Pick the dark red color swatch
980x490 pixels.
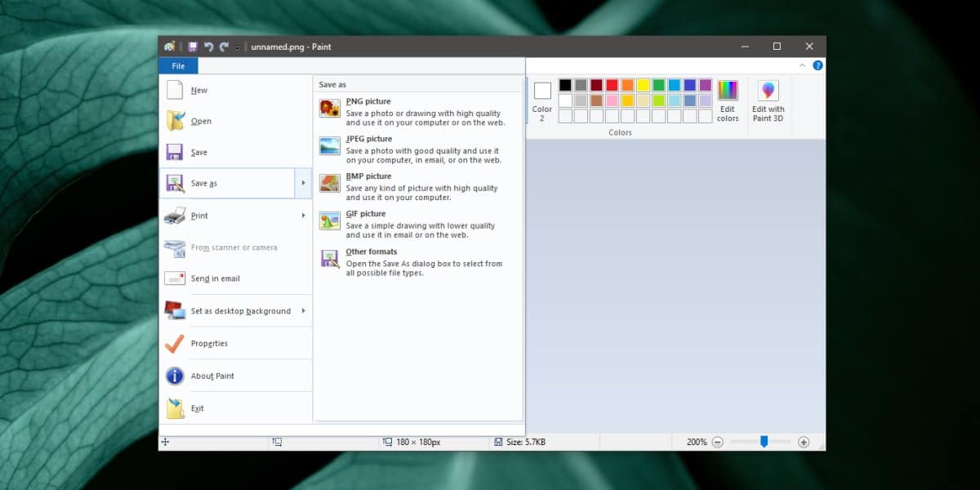596,85
